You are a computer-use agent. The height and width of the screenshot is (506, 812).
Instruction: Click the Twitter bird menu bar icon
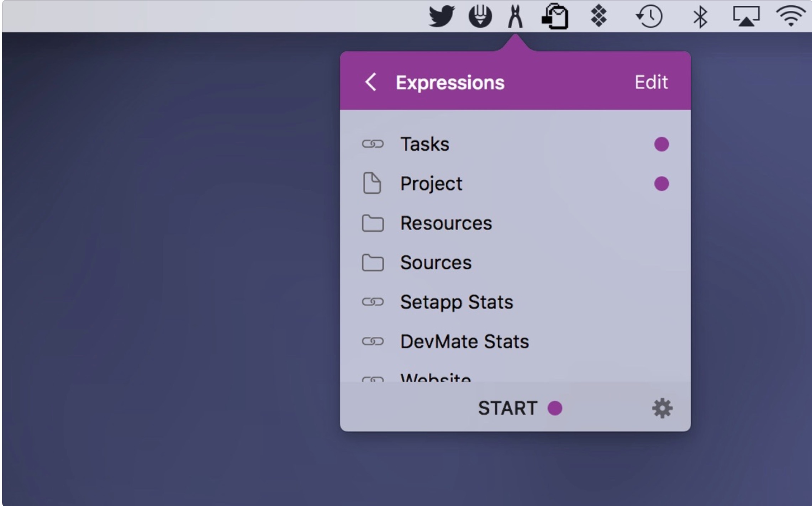click(x=441, y=16)
